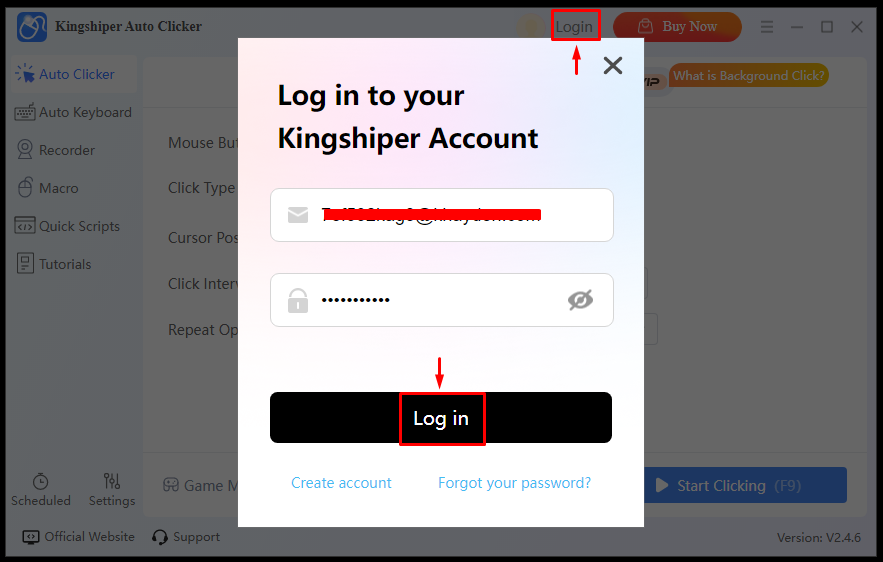This screenshot has width=883, height=562.
Task: Open the hamburger menu in title bar
Action: [766, 26]
